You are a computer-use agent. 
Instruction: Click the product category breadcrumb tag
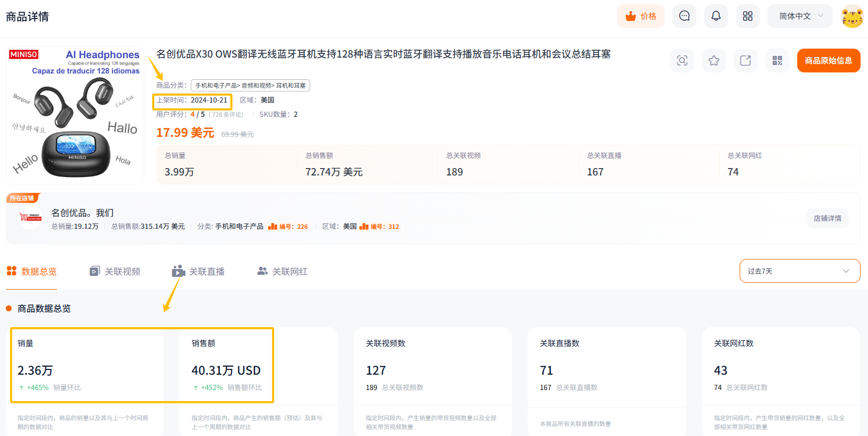tap(250, 85)
